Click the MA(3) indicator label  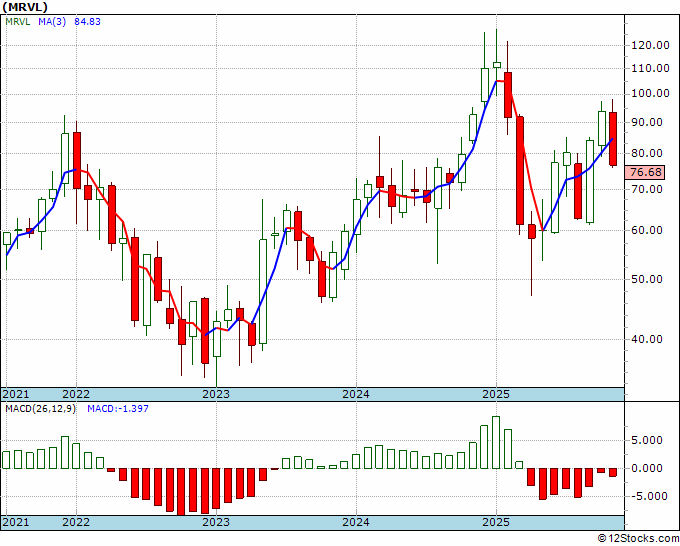(52, 22)
